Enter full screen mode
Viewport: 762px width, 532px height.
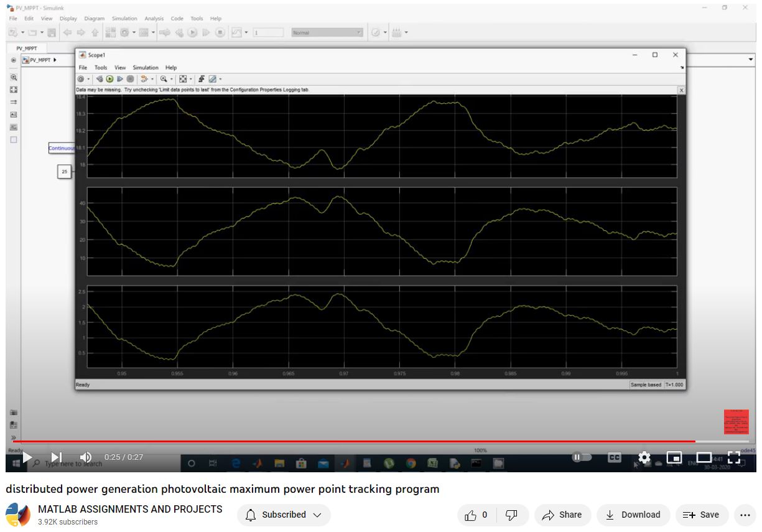734,457
